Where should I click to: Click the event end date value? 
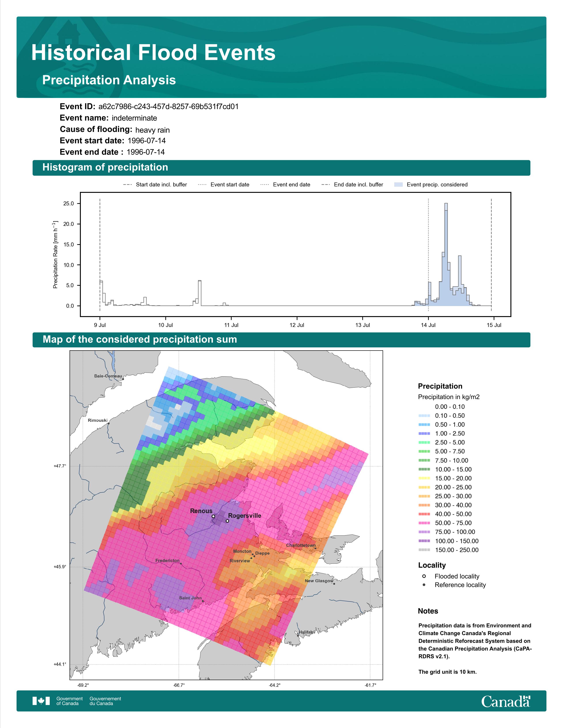pyautogui.click(x=146, y=152)
